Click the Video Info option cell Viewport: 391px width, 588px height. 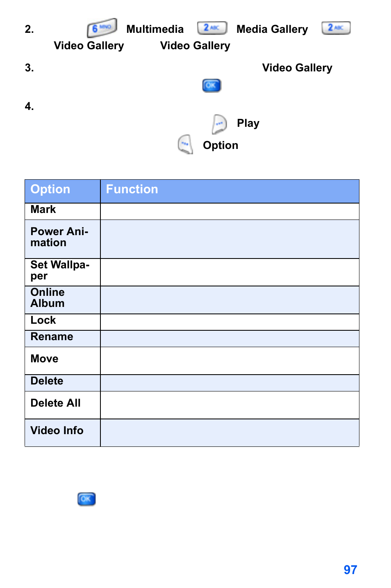pos(63,433)
